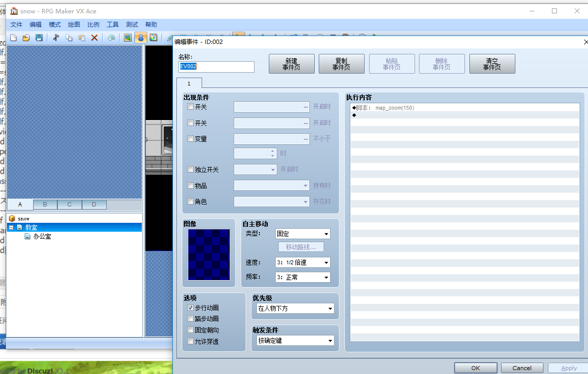The image size is (588, 374).
Task: Click the Open Project folder icon
Action: [26, 38]
